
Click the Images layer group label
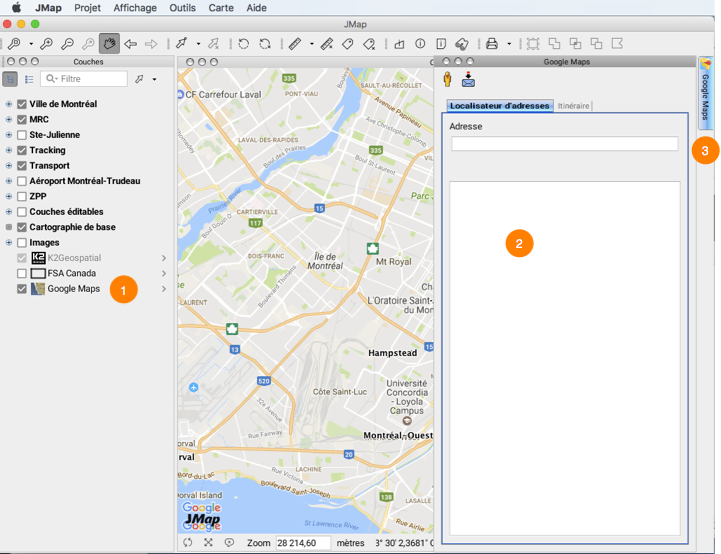(x=45, y=243)
